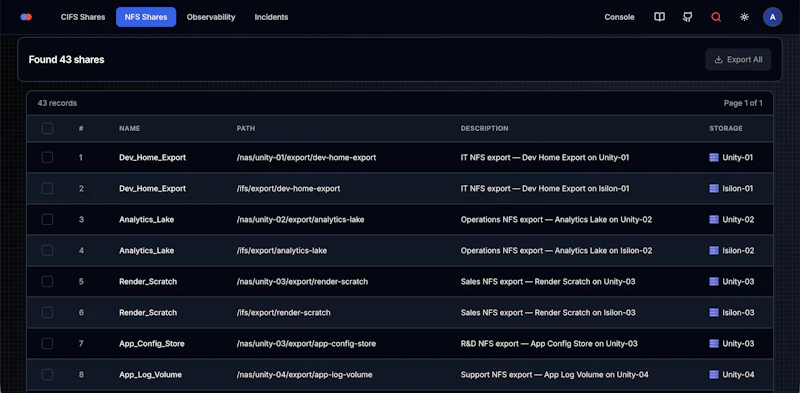Viewport: 800px width, 393px height.
Task: Click path /nas/unity-03/export/app-config-store
Action: [306, 343]
